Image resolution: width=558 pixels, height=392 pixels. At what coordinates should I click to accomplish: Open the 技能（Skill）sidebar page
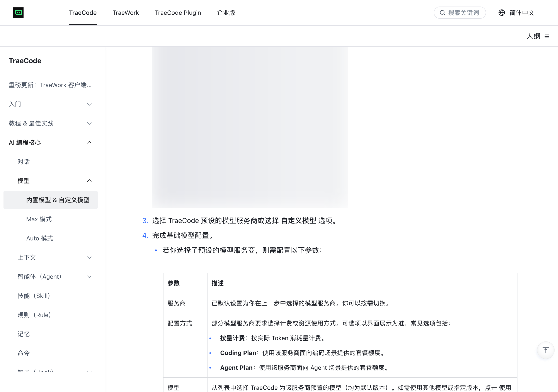(34, 296)
